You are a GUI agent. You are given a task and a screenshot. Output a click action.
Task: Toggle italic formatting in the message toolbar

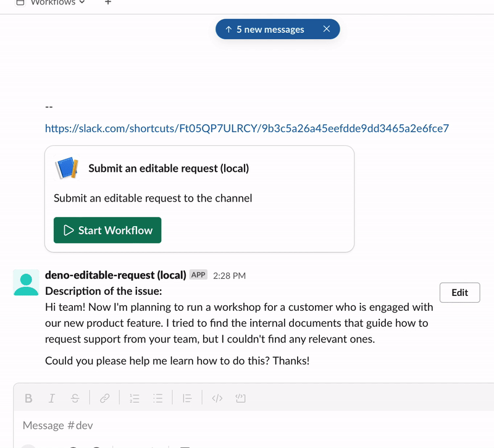pos(52,398)
